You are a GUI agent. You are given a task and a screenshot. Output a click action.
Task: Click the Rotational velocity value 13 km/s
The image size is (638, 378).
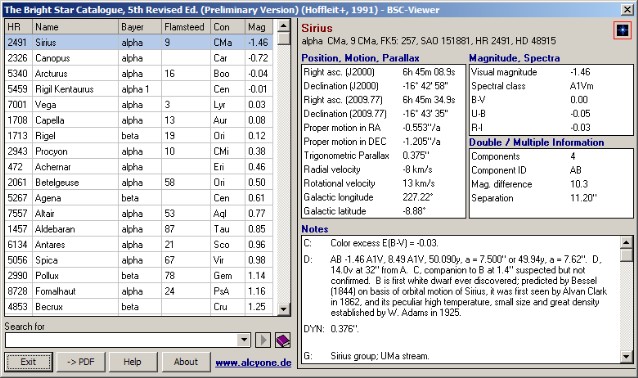tap(419, 183)
